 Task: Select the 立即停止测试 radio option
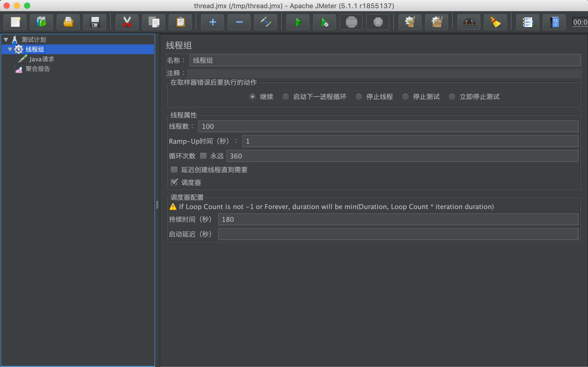click(x=452, y=97)
